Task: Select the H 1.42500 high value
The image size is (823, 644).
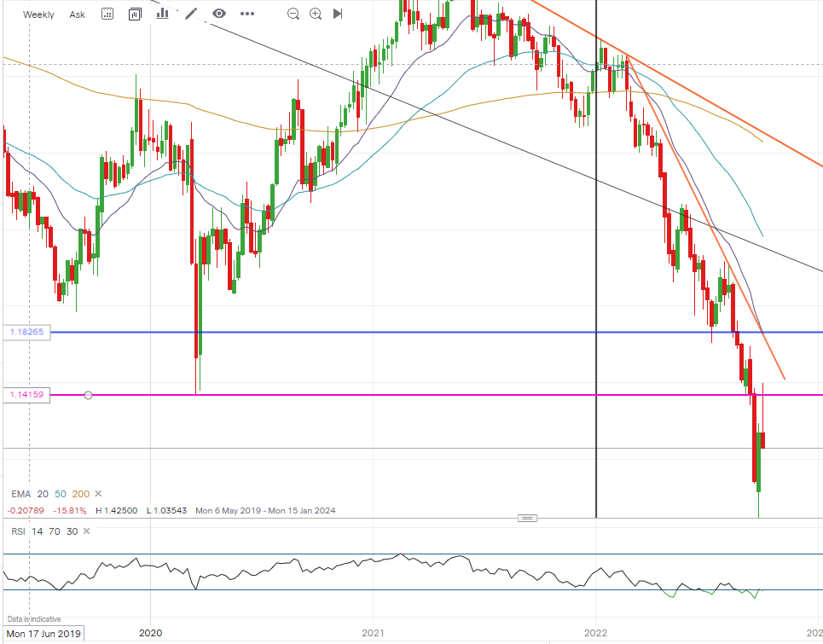Action: pyautogui.click(x=117, y=511)
